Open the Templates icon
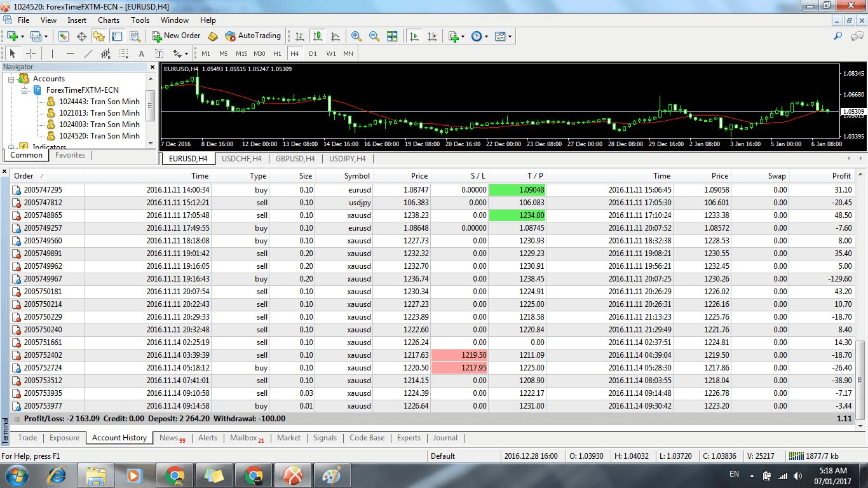The width and height of the screenshot is (868, 488). [x=500, y=36]
